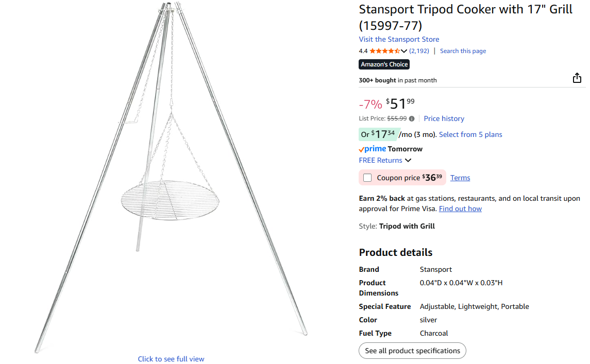This screenshot has height=364, width=590.
Task: View the Price history link
Action: (x=444, y=118)
